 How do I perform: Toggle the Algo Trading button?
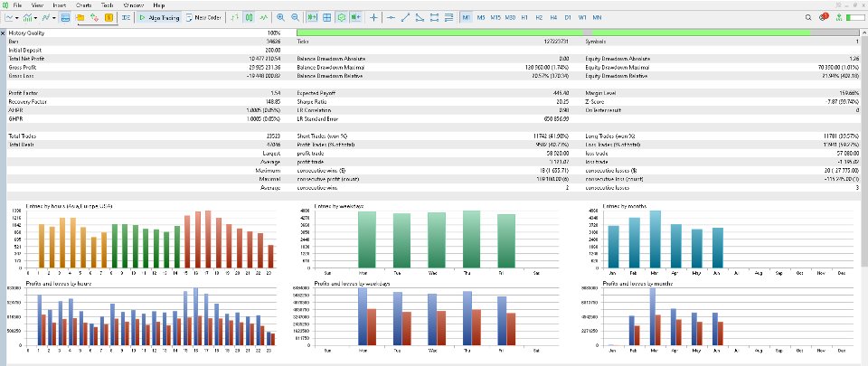[x=159, y=18]
